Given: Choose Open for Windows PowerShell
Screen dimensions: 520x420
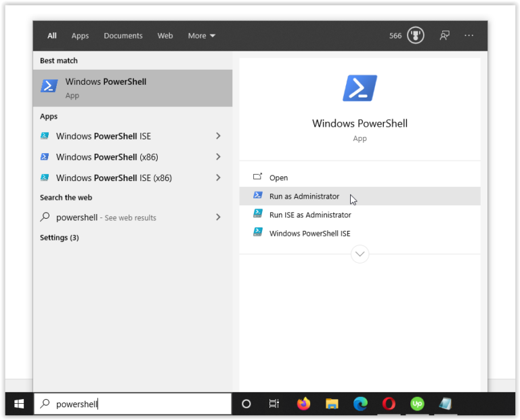Looking at the screenshot, I should (x=360, y=177).
